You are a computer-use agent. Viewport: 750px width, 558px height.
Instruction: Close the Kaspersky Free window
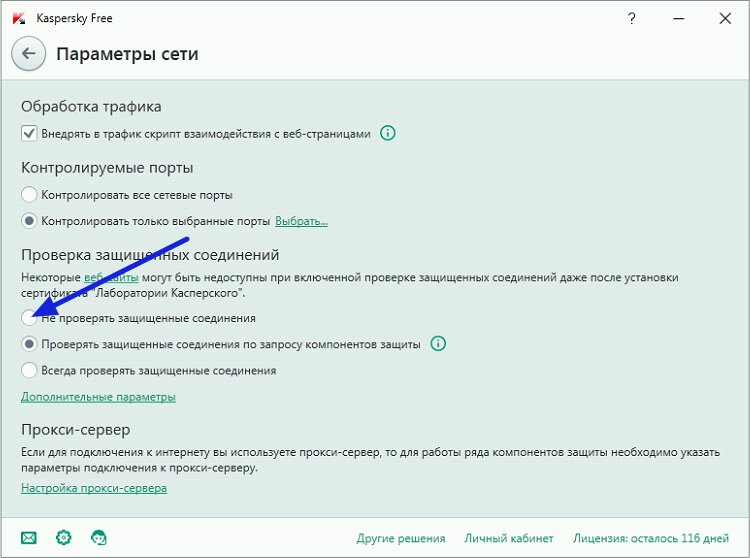725,19
